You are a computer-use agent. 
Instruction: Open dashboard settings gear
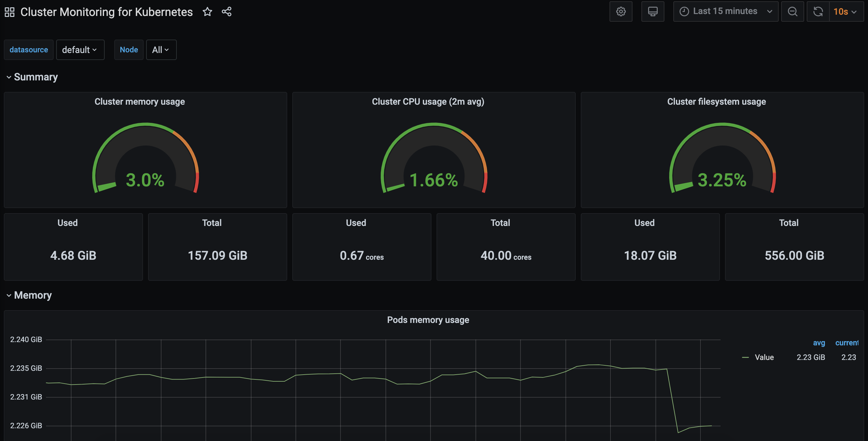coord(621,11)
